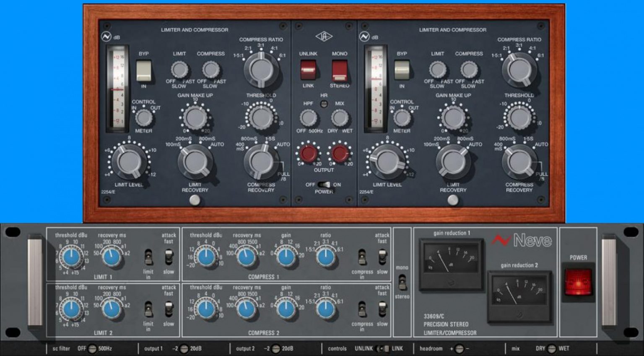Click the output 1 level control in the bottom strip
Screen dimensions: 644x356
click(184, 348)
